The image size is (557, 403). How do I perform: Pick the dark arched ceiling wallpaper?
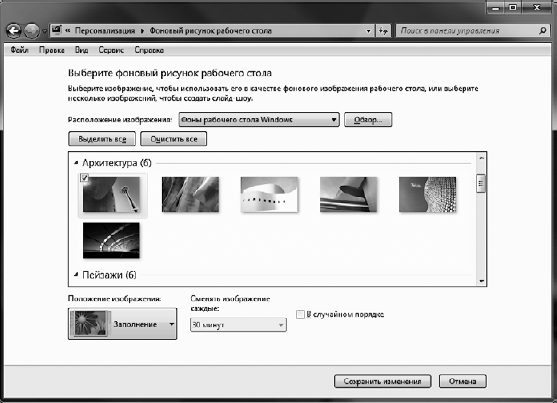(111, 240)
